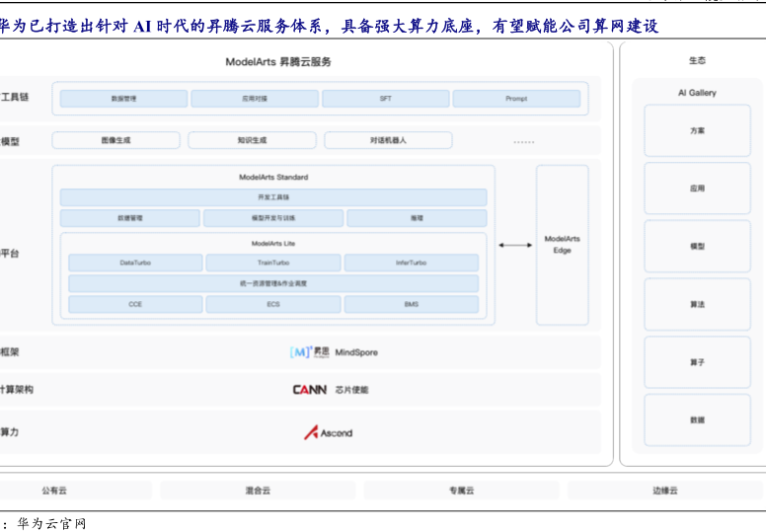Select the 方案 card in AI Gallery
This screenshot has width=766, height=532.
point(697,130)
